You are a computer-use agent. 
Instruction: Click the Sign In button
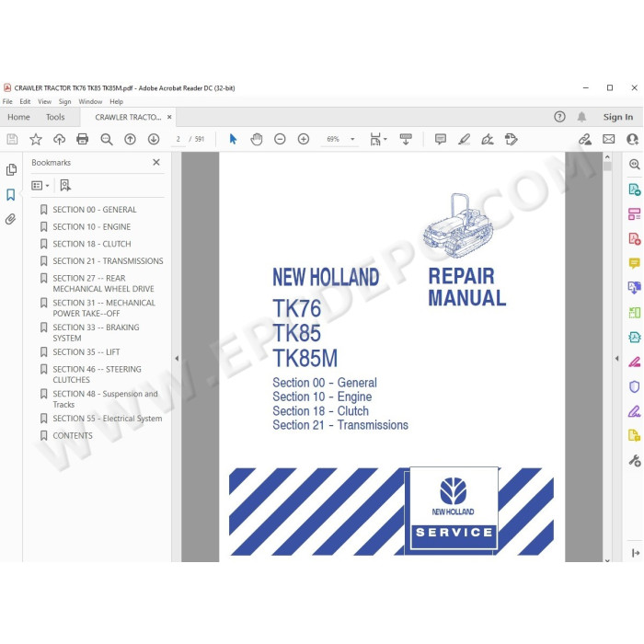tap(618, 117)
